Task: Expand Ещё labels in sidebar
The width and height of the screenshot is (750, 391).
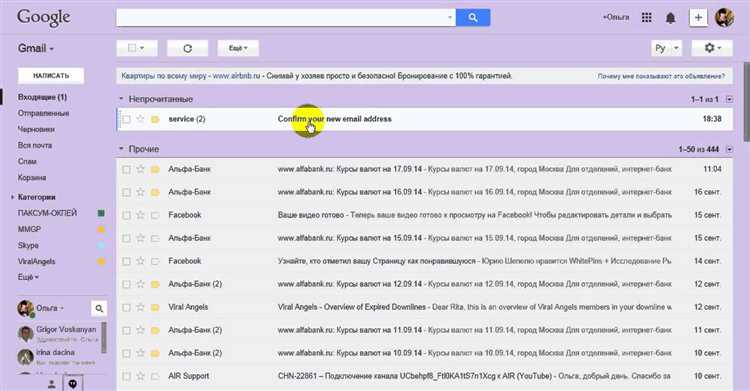Action: pos(28,277)
